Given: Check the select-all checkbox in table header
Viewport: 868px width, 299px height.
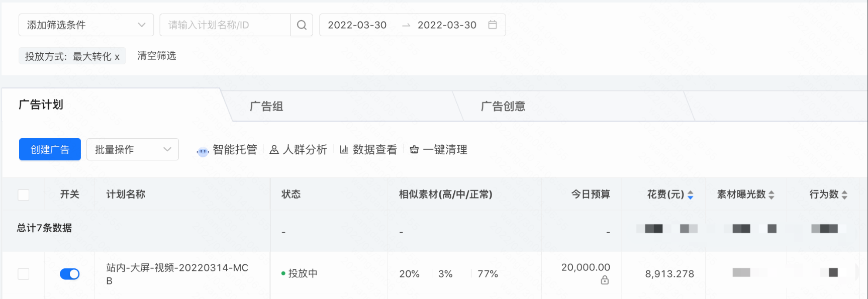Looking at the screenshot, I should tap(24, 194).
